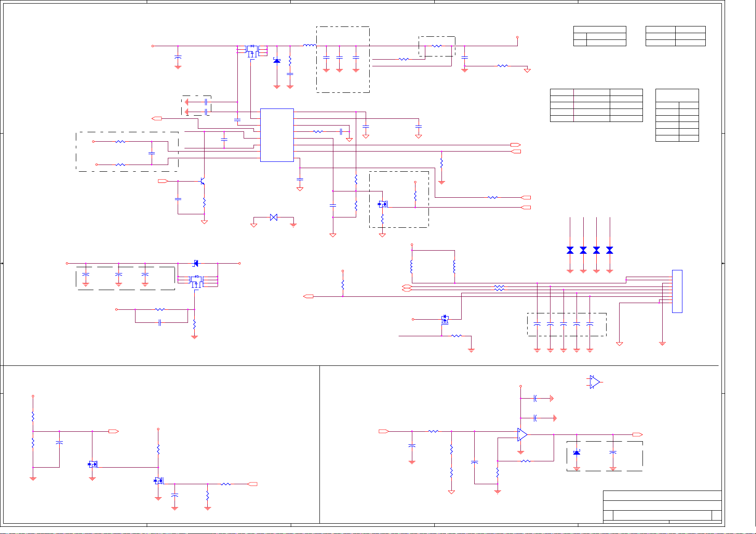Screen dimensions: 756x534
Task: Select the MOSFET inside the center dashed box
Action: [x=382, y=204]
